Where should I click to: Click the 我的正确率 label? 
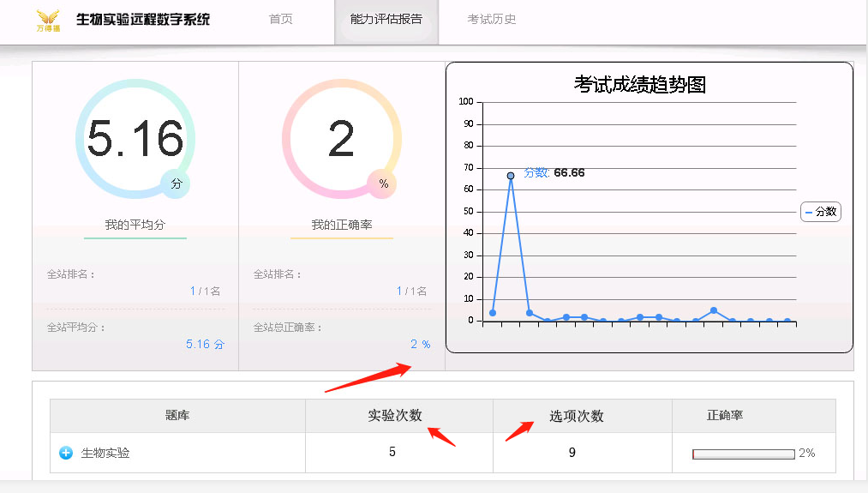coord(342,225)
